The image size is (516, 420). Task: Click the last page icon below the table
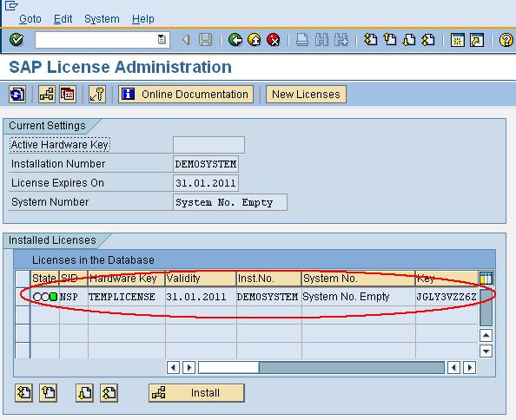109,393
